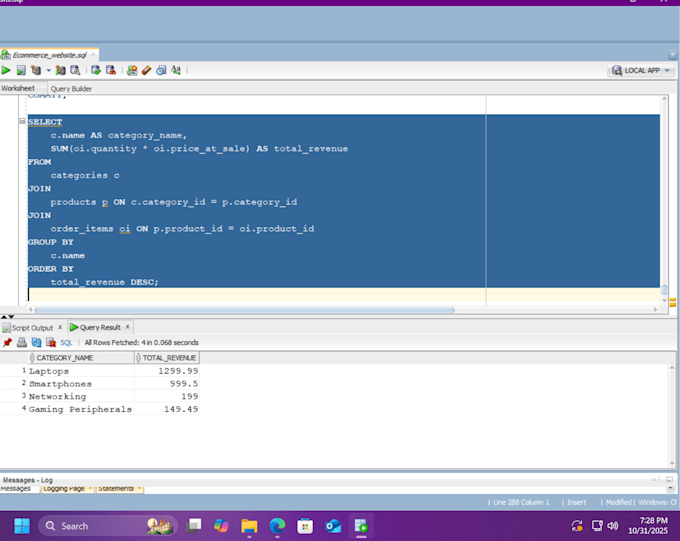Open Microsoft Edge from the taskbar
The width and height of the screenshot is (680, 541).
tap(277, 526)
